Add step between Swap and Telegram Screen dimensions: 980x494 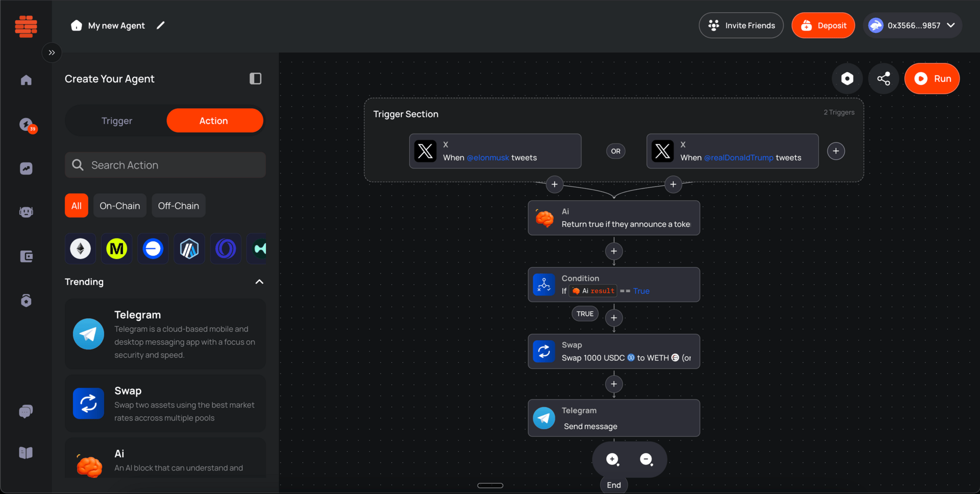pyautogui.click(x=614, y=384)
